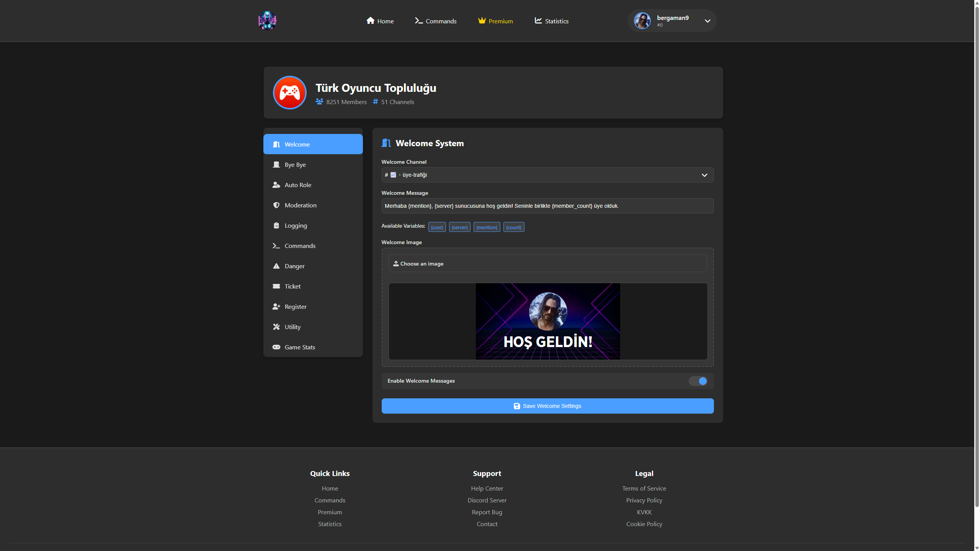Open the footer Premium quick link
Viewport: 980px width, 551px height.
pos(330,512)
